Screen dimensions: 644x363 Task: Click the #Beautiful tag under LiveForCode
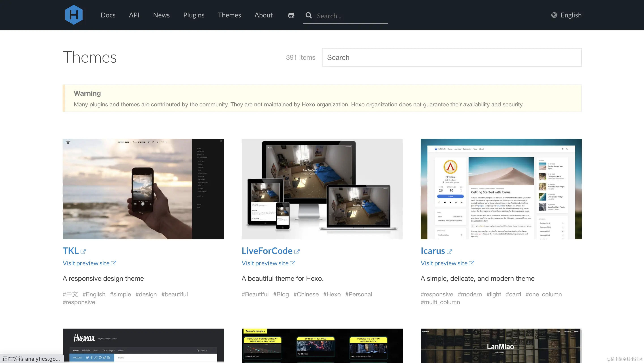coord(255,294)
